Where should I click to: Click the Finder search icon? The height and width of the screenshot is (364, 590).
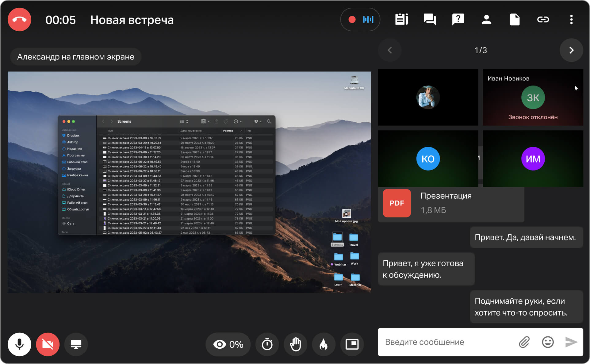click(269, 121)
